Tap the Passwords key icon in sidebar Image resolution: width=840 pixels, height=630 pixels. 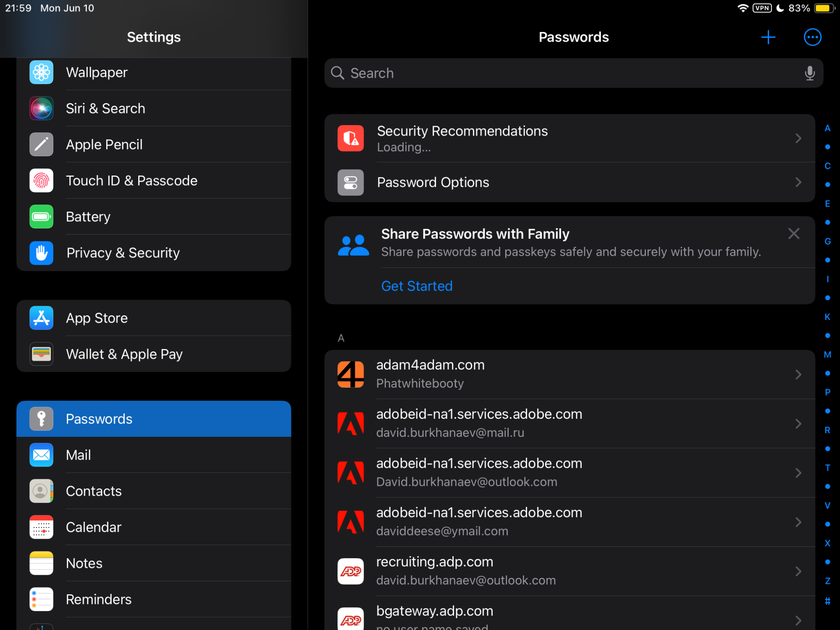pyautogui.click(x=41, y=419)
